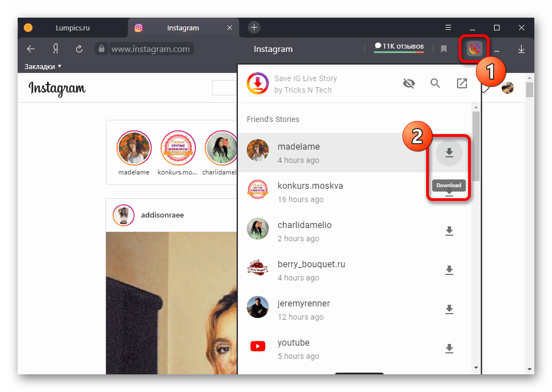
Task: Open madelame story on Instagram feed
Action: point(134,147)
